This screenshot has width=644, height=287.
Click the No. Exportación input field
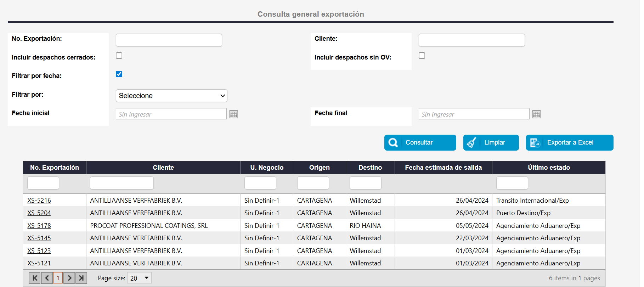[x=169, y=40]
